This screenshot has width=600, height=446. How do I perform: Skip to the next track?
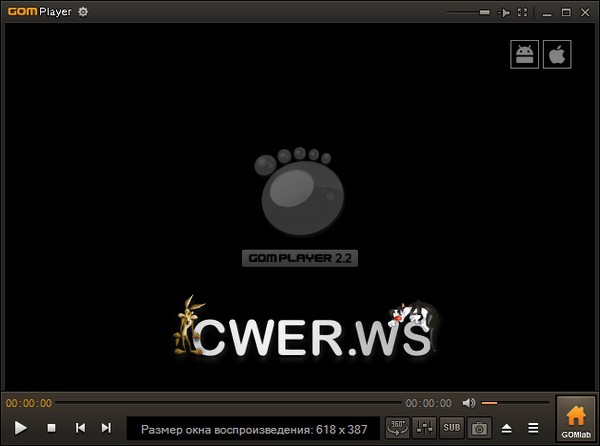pos(107,428)
